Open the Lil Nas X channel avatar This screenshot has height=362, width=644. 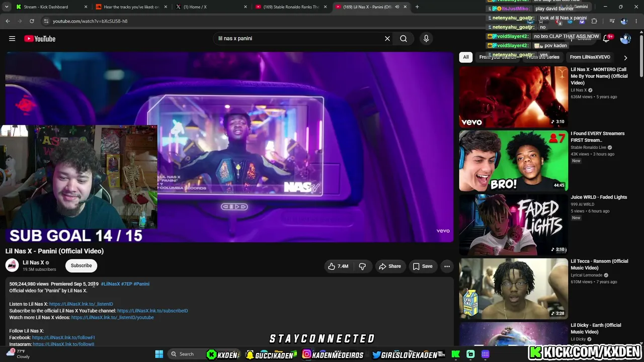point(12,265)
